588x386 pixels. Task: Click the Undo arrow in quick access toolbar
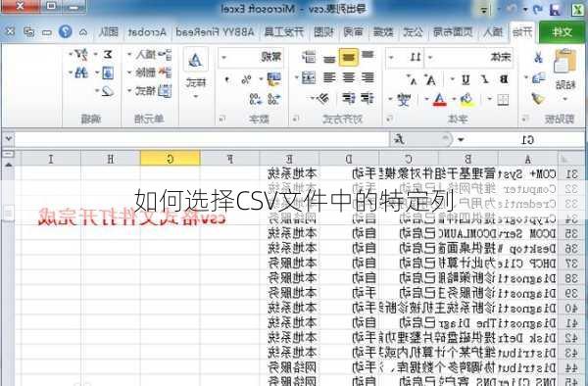(x=538, y=10)
